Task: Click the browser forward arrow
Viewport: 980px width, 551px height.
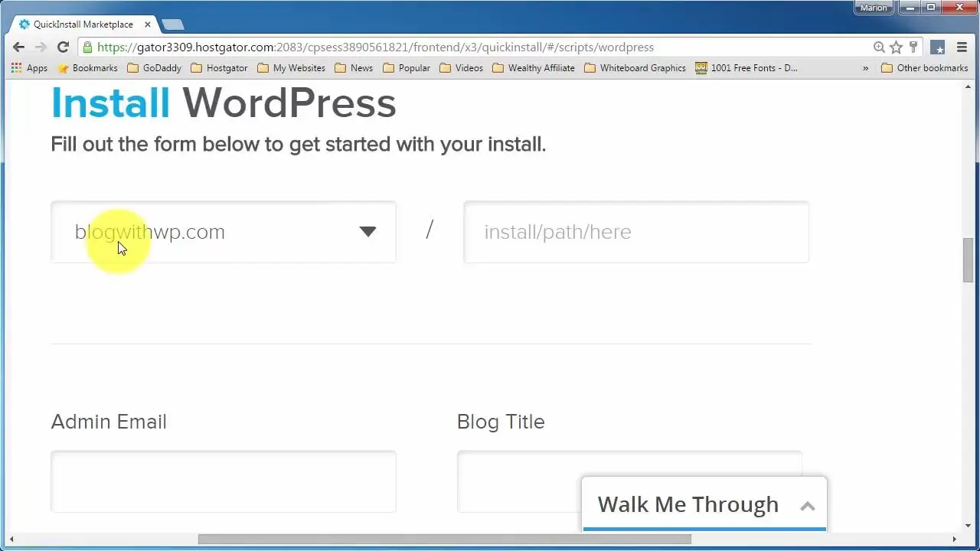Action: click(41, 47)
